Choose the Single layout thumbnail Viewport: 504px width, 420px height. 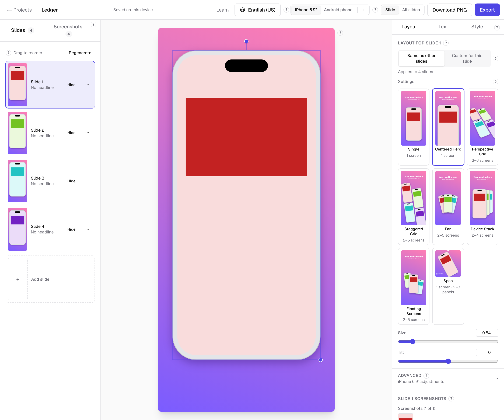(414, 127)
